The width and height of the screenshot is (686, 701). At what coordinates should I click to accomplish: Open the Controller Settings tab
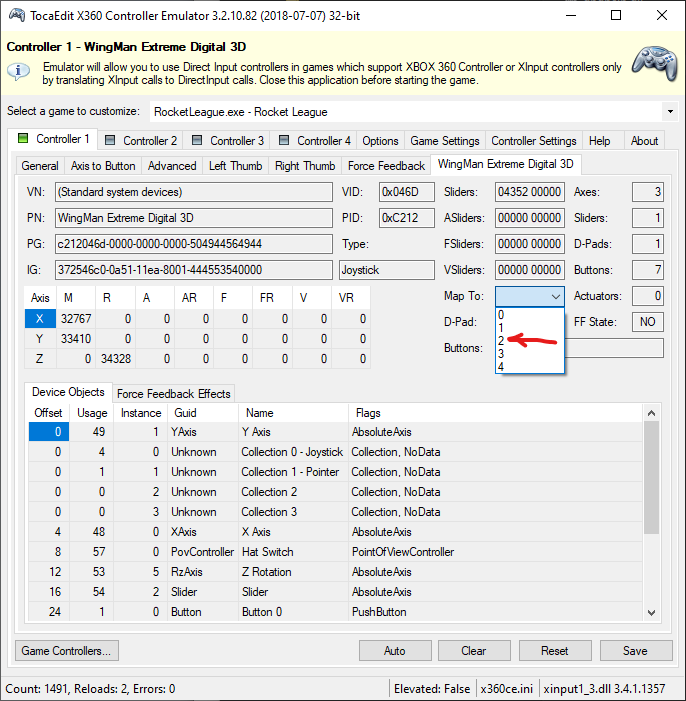click(534, 141)
